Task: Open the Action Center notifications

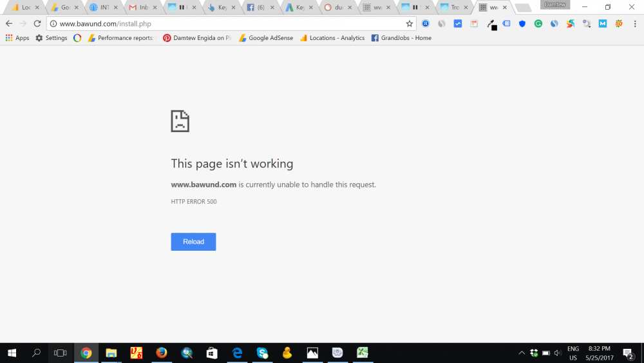Action: (628, 353)
